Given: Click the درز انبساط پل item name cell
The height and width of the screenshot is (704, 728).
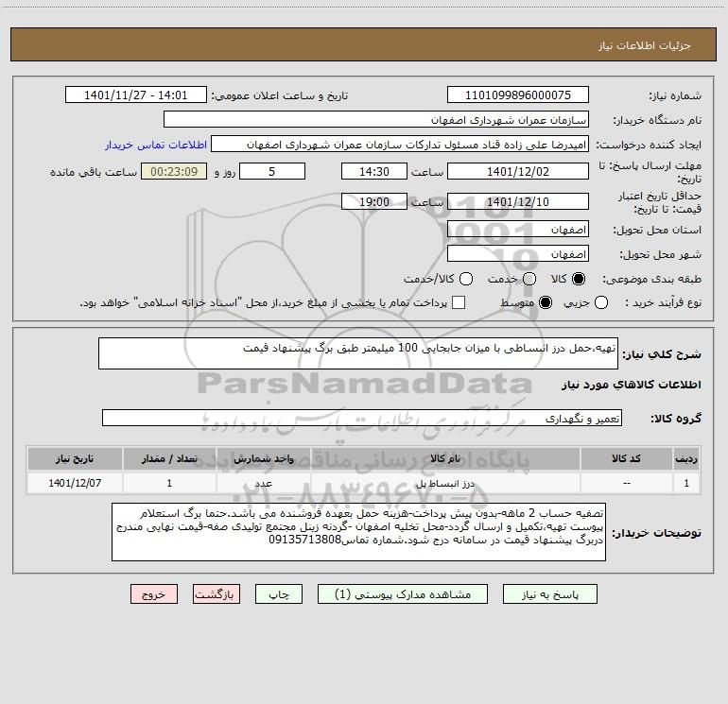Looking at the screenshot, I should [445, 483].
